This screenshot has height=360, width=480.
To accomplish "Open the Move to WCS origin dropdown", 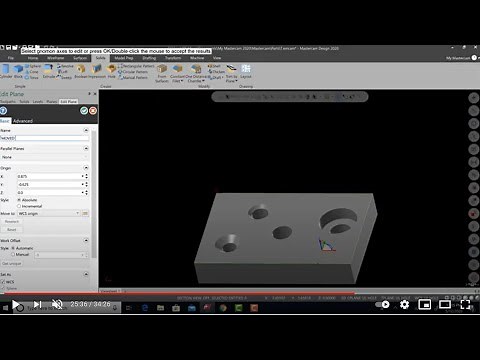I will [49, 213].
